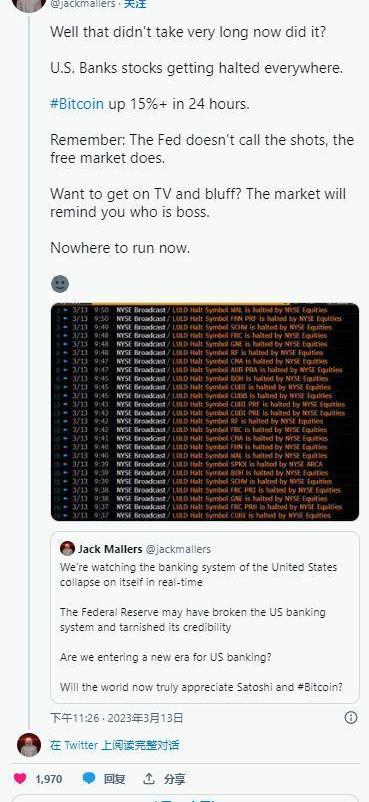Click the share upload arrow icon
Screen dimensions: 369x802
click(149, 778)
